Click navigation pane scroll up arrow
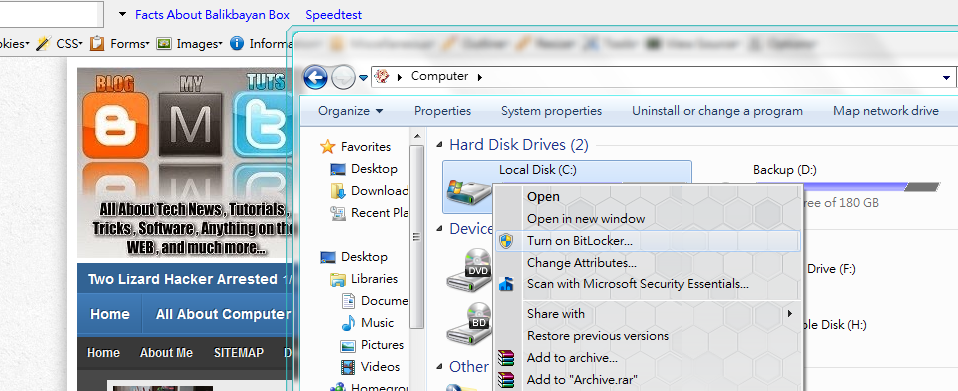This screenshot has height=391, width=958. pyautogui.click(x=417, y=136)
